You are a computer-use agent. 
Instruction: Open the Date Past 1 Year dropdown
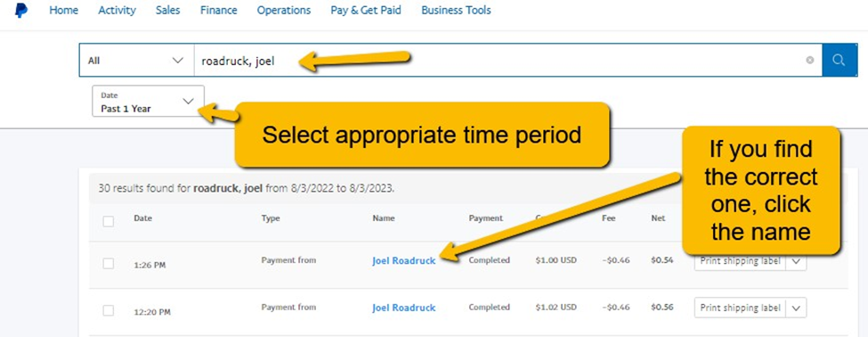tap(148, 101)
